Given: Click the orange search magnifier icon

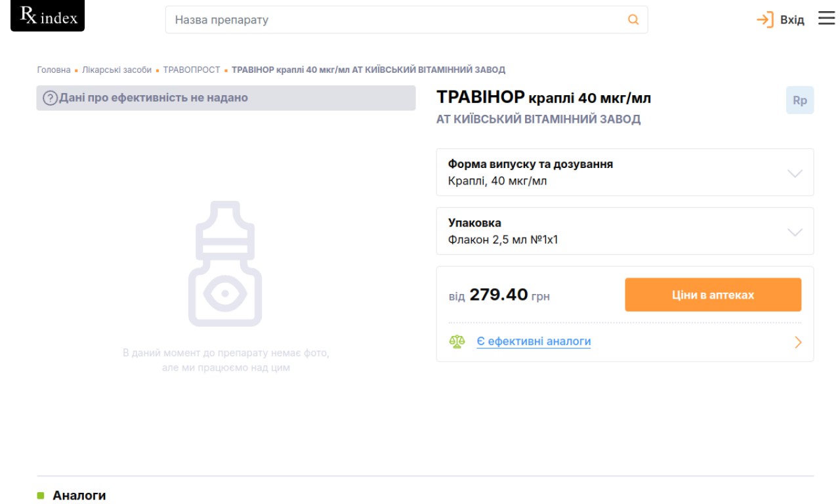Looking at the screenshot, I should (633, 20).
